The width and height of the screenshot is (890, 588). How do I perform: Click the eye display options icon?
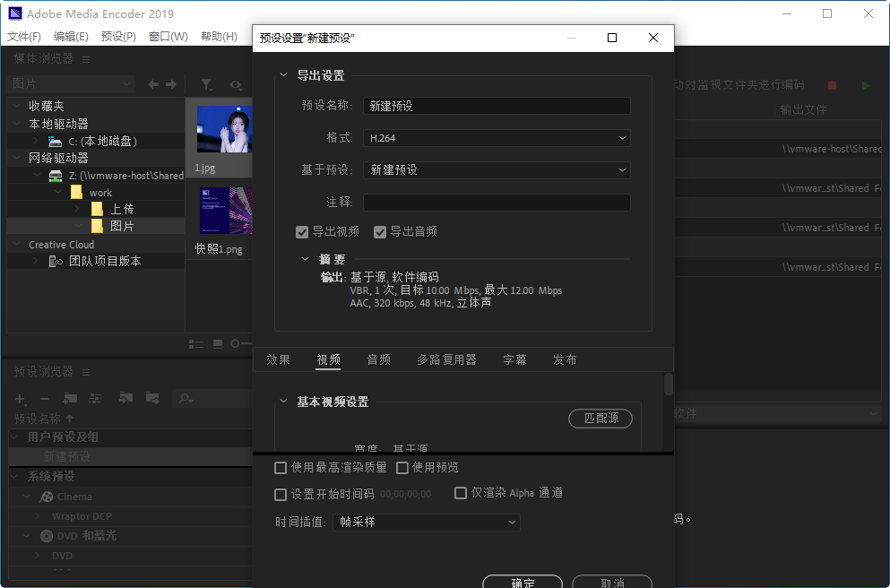tap(235, 84)
